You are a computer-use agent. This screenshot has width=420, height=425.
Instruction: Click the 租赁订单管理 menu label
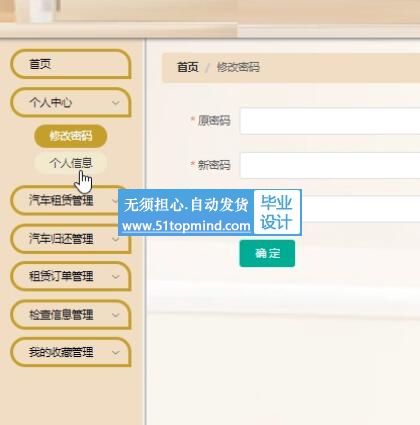61,277
